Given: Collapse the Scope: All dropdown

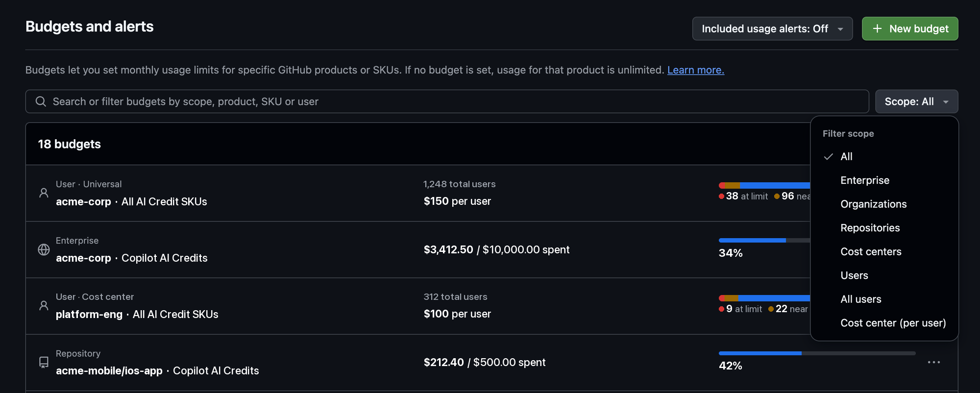Looking at the screenshot, I should (916, 101).
